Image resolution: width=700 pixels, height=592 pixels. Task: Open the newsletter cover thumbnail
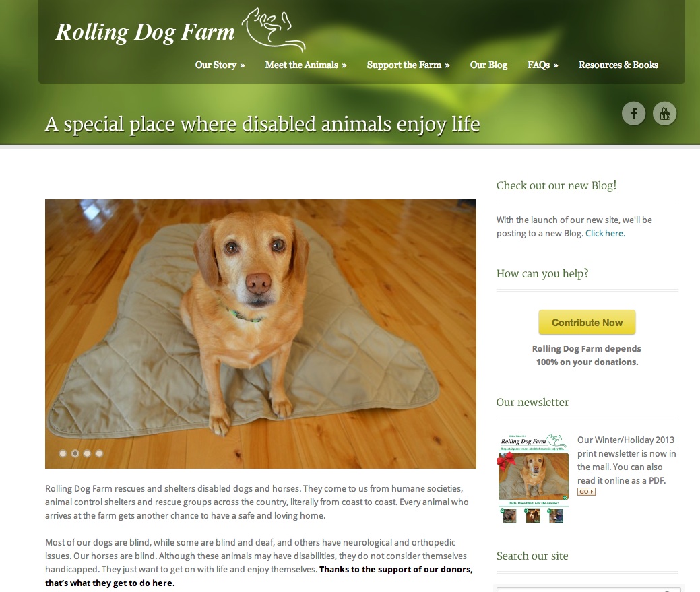533,478
